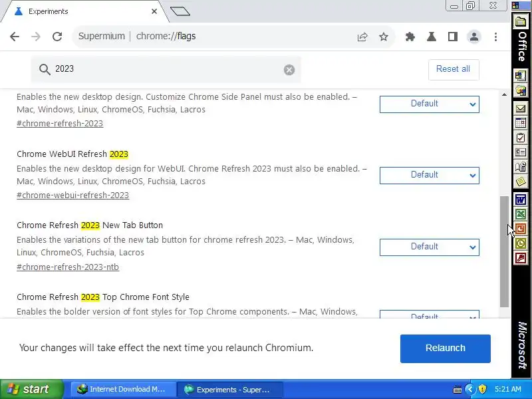
Task: Click New Note sticky icon in Office bar
Action: tap(521, 181)
